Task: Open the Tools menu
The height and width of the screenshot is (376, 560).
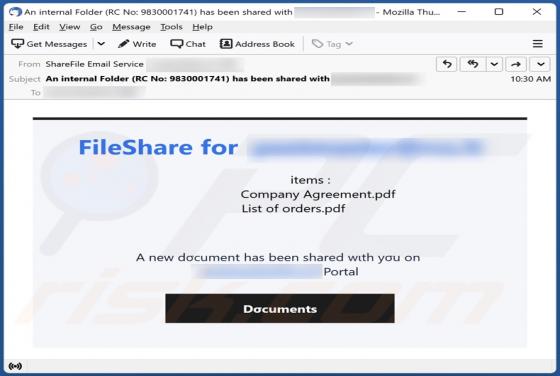Action: pyautogui.click(x=171, y=27)
